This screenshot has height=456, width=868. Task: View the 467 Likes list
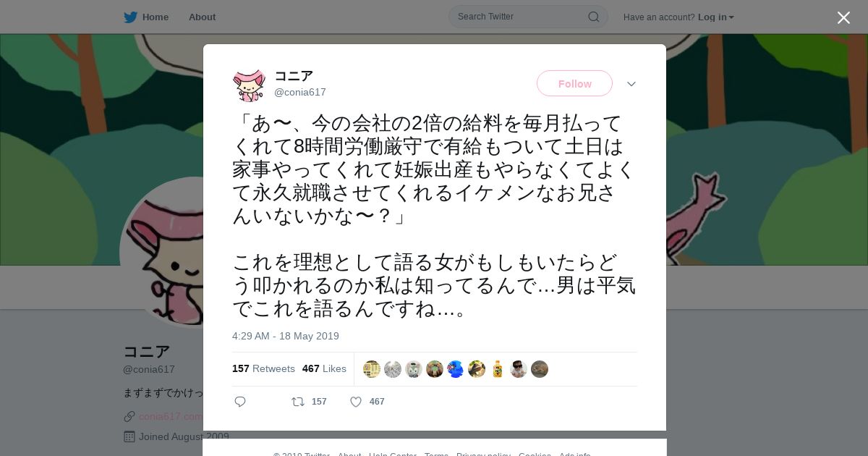[x=324, y=368]
